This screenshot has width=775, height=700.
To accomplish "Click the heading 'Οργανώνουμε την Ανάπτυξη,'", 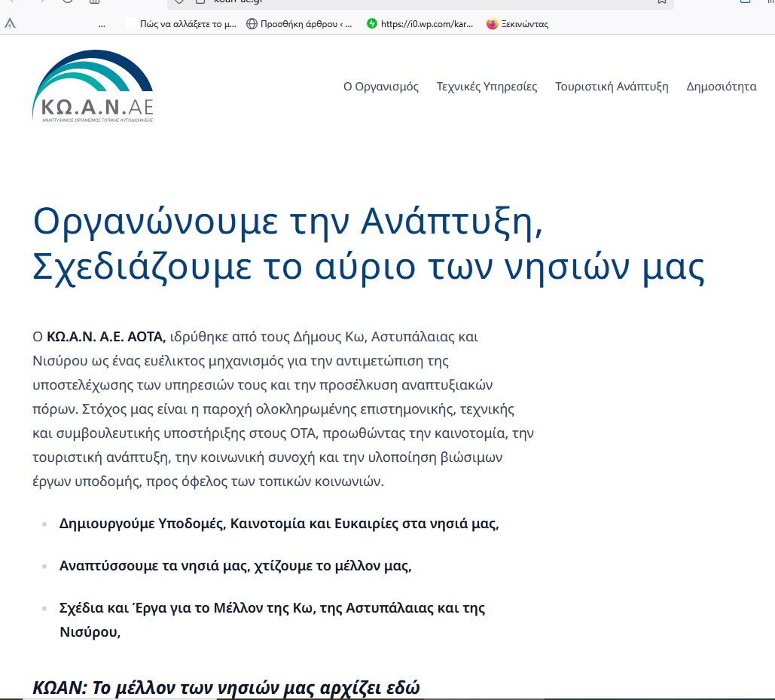I will (x=288, y=222).
